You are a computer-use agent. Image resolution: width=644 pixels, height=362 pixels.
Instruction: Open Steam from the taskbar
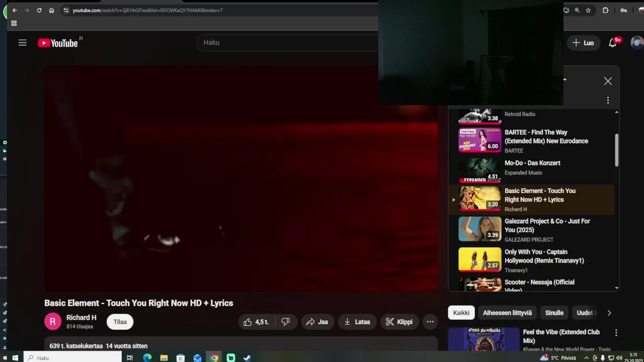point(247,358)
